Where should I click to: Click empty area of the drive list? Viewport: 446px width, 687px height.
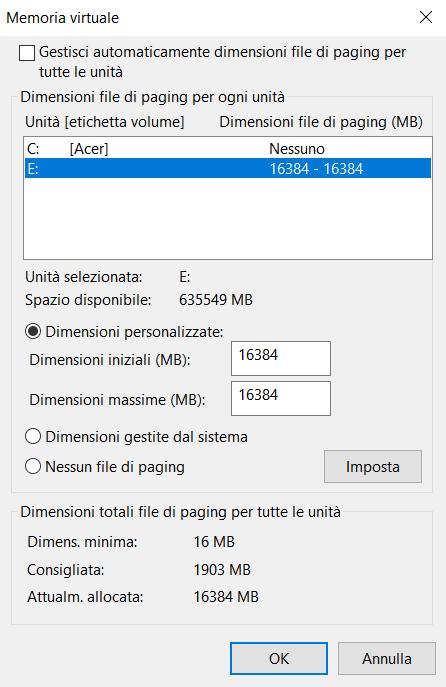pos(227,218)
